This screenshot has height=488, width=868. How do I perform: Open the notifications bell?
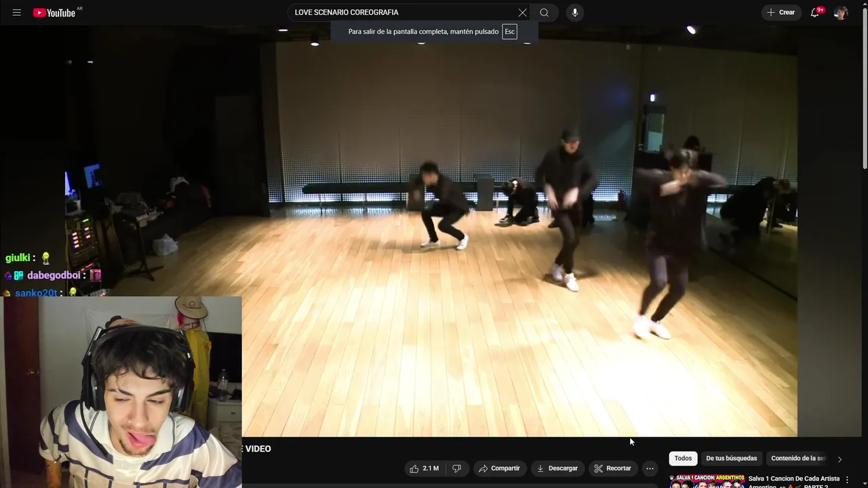[x=815, y=12]
